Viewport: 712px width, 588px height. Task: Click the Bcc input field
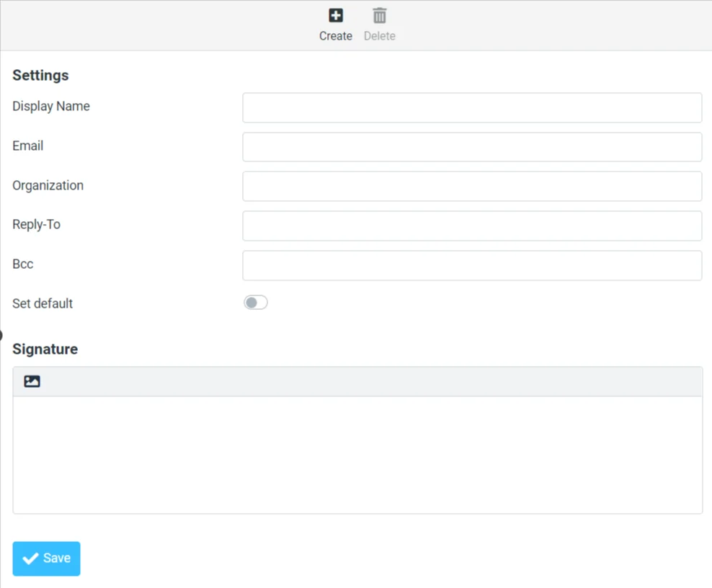coord(472,265)
